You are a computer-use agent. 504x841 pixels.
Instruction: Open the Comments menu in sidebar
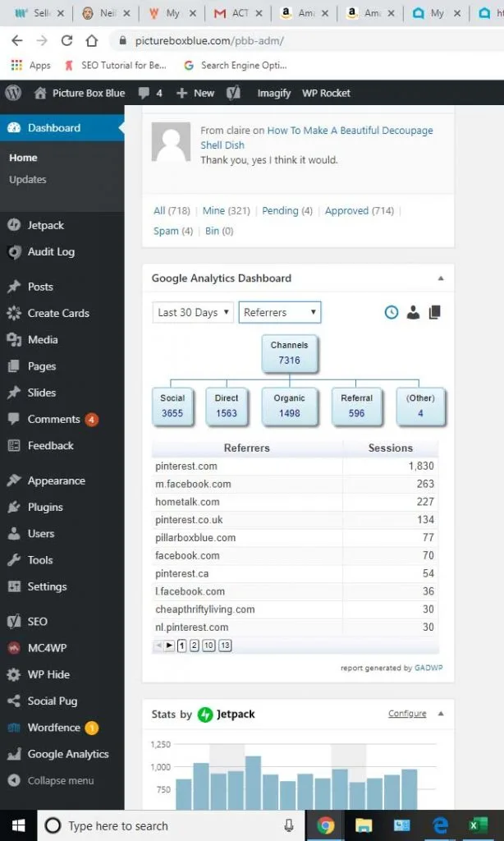(53, 419)
